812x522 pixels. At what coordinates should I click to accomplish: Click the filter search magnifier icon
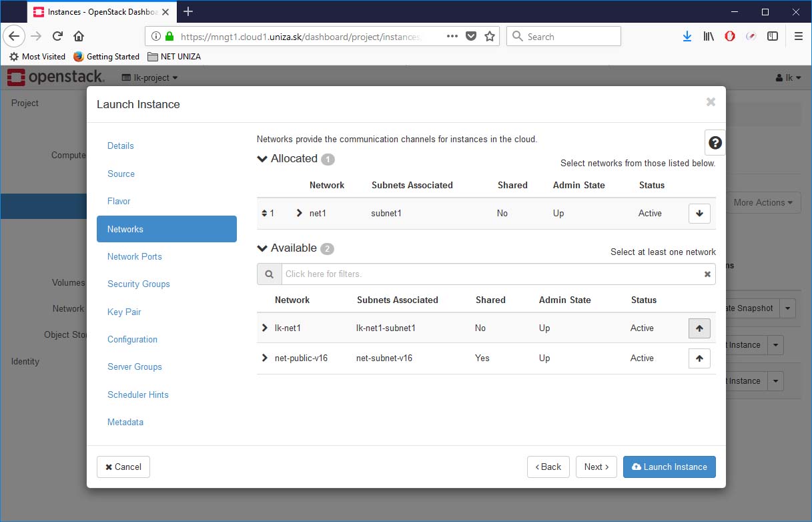coord(270,274)
